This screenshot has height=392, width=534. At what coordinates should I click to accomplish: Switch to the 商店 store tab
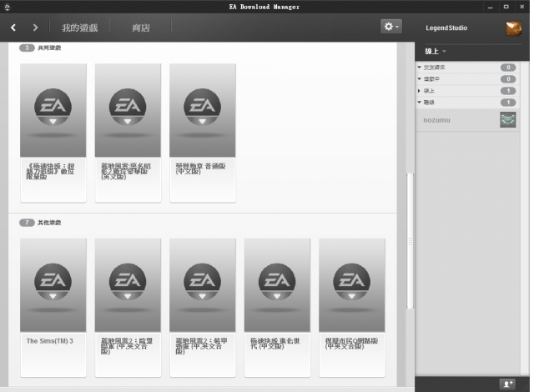tap(141, 28)
